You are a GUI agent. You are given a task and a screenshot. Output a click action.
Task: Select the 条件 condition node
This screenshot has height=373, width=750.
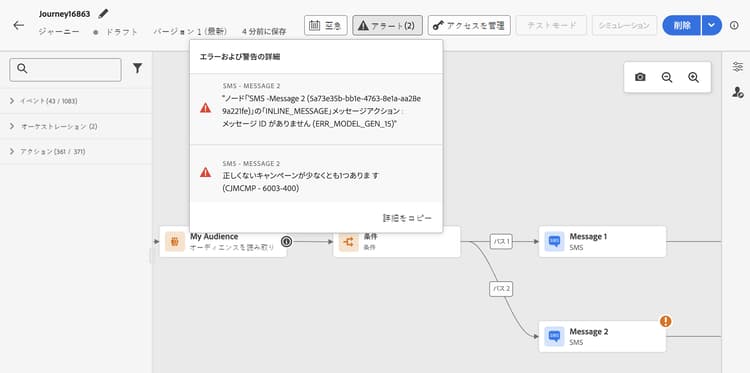click(397, 241)
